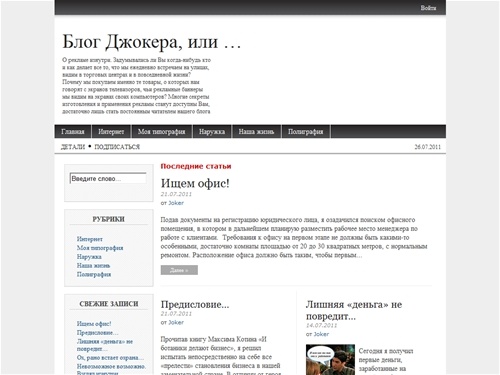Click the 26.07.2011 date text
Viewport: 500px width, 375px height.
[427, 147]
